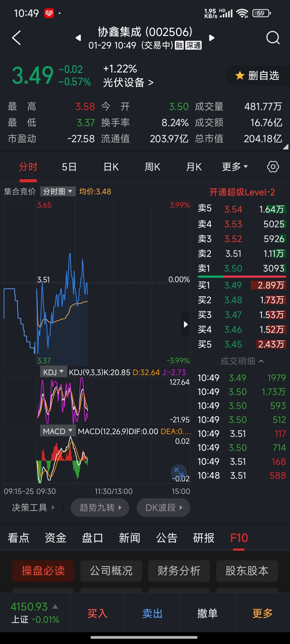Viewport: 290px width, 644px height.
Task: Select 集合竞价 view
Action: click(20, 191)
